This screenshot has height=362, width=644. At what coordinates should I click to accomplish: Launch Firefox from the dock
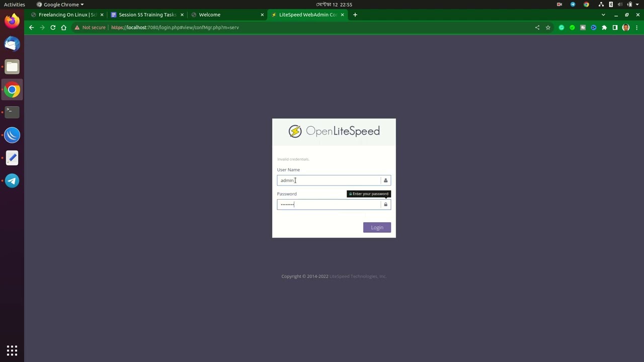pos(12,21)
